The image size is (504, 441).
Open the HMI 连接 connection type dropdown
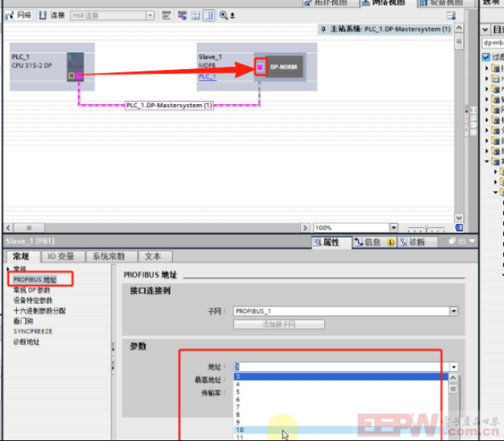(150, 15)
